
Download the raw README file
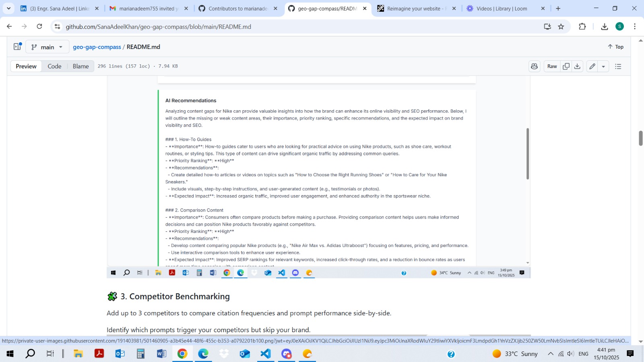(577, 66)
